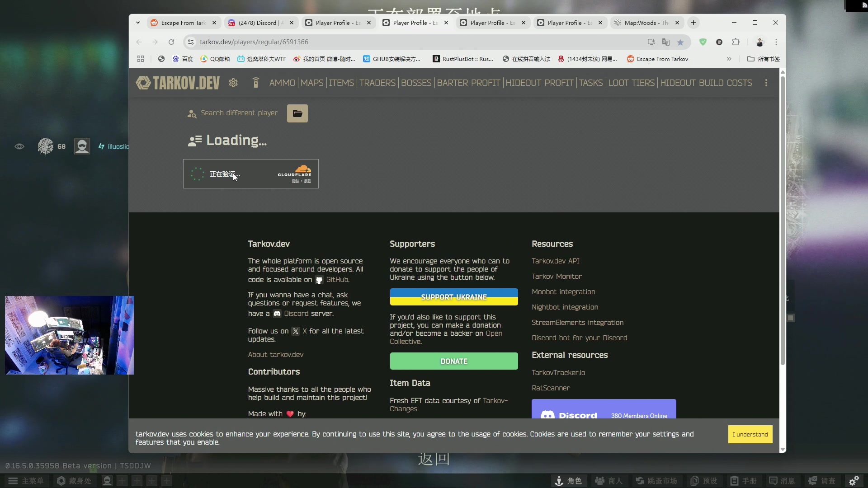This screenshot has width=868, height=488.
Task: Open the ITEMS menu
Action: point(341,83)
